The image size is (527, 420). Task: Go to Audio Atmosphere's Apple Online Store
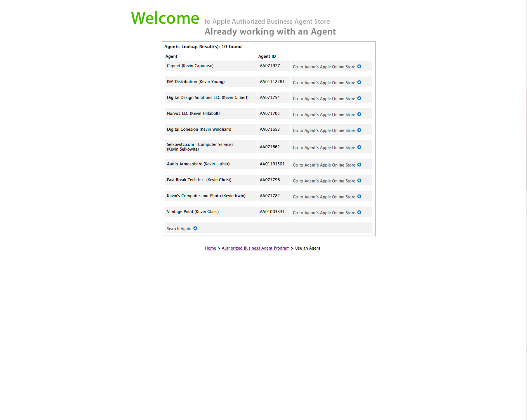(x=324, y=165)
